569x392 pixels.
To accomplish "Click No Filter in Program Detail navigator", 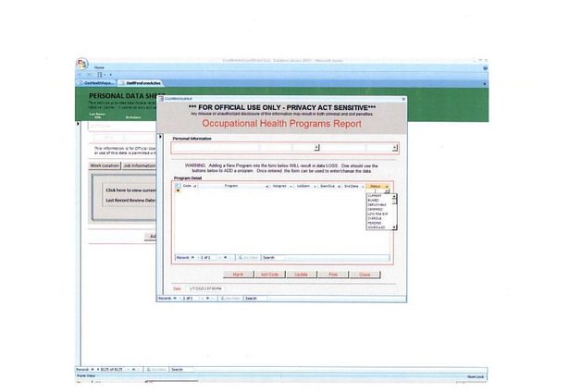I will [249, 257].
